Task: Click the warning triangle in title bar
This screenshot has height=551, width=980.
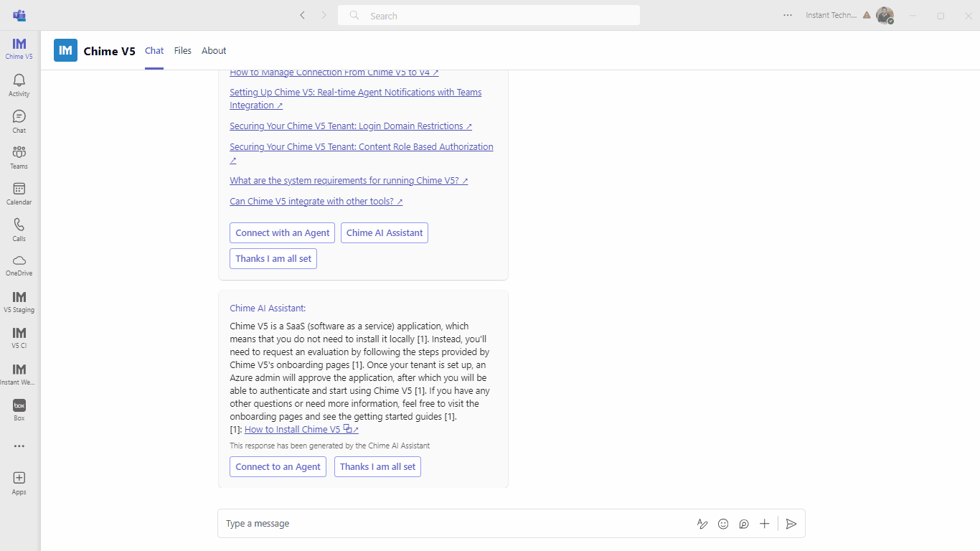Action: click(x=867, y=15)
